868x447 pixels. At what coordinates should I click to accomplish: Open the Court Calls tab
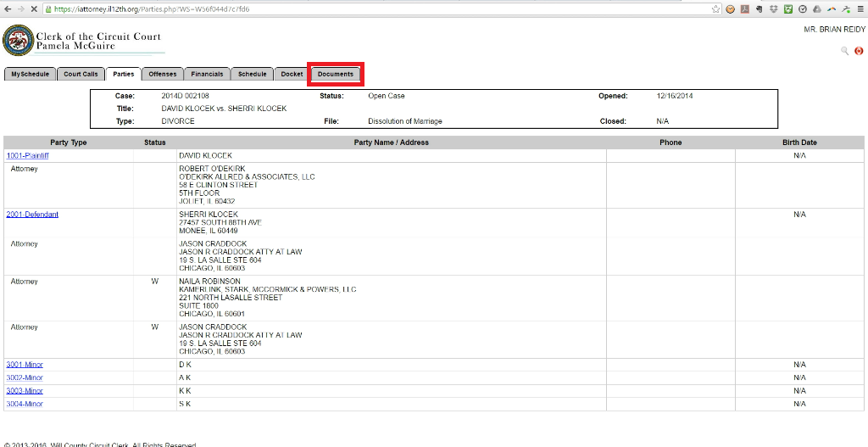click(81, 75)
